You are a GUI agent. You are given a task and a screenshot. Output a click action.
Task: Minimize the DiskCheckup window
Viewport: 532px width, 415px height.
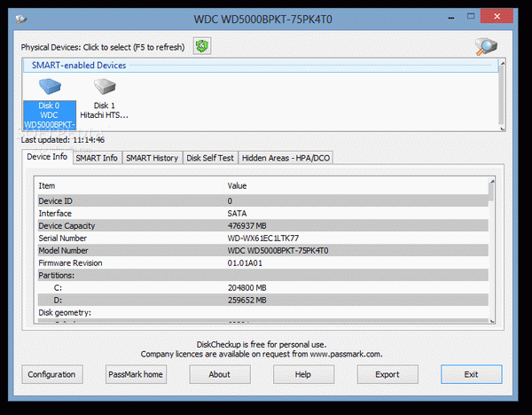(451, 18)
